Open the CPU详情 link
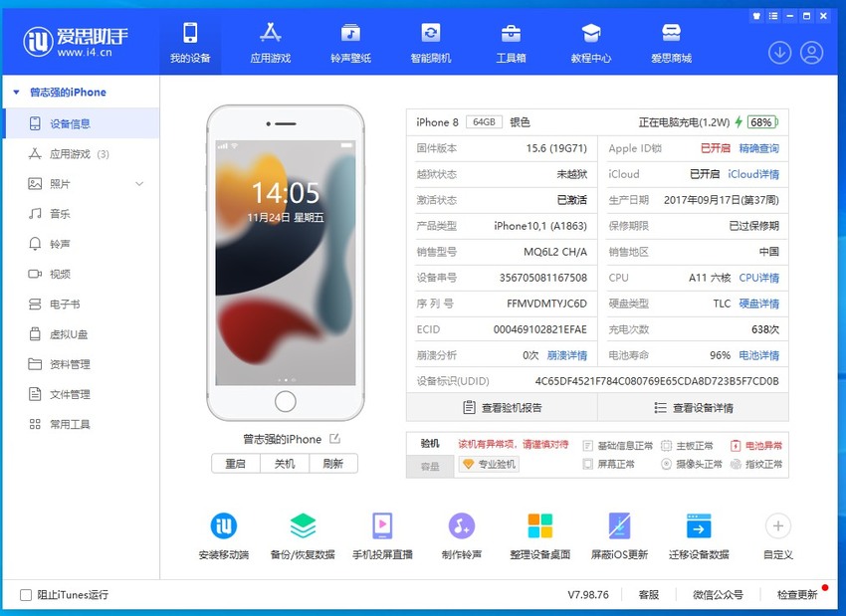The height and width of the screenshot is (616, 846). (758, 278)
